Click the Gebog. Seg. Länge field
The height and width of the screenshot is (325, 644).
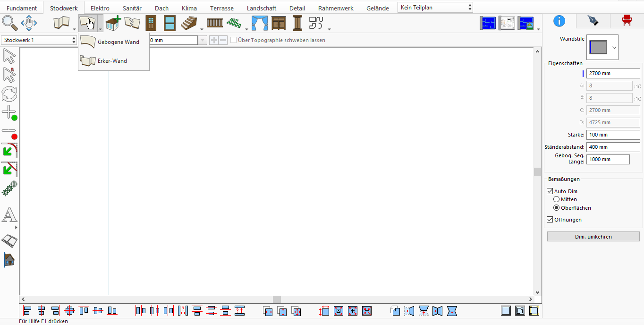608,159
